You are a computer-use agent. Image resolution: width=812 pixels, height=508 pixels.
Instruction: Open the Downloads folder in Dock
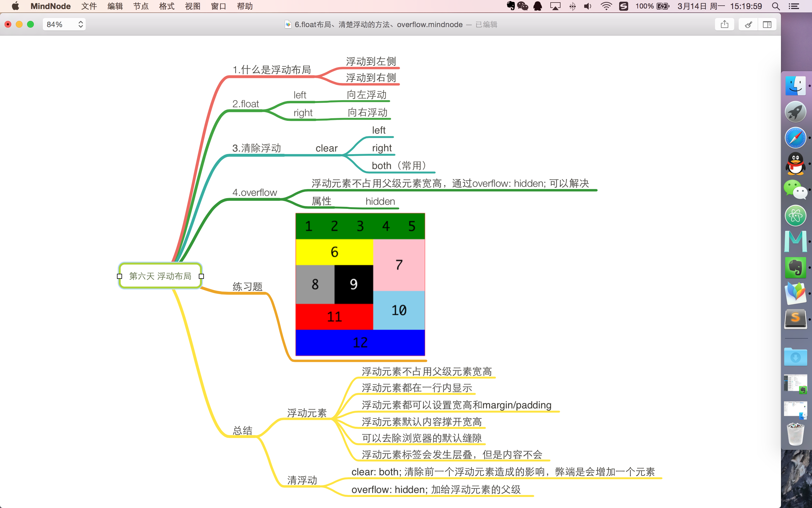coord(796,357)
